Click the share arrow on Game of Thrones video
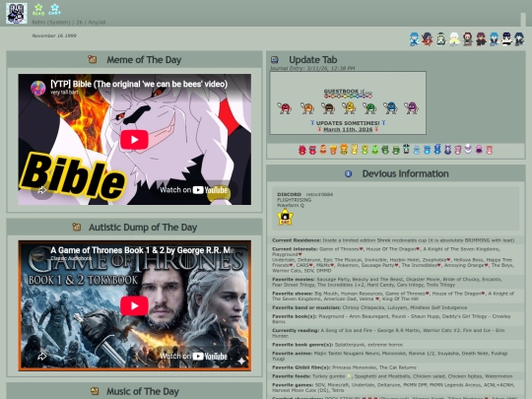 coord(42,357)
